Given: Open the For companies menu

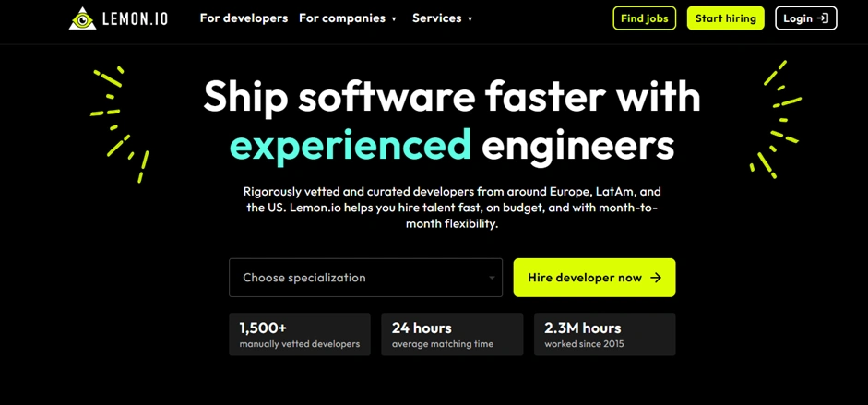Looking at the screenshot, I should pos(341,18).
